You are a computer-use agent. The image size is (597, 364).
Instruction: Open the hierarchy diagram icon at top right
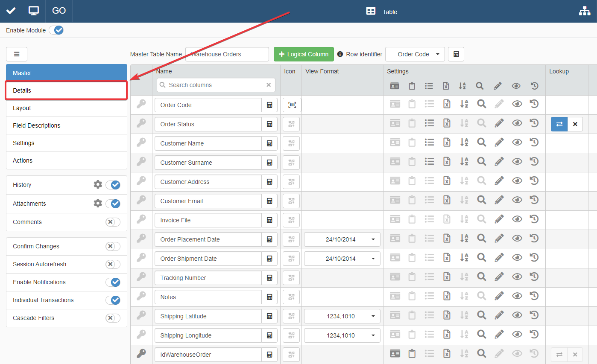pyautogui.click(x=584, y=12)
